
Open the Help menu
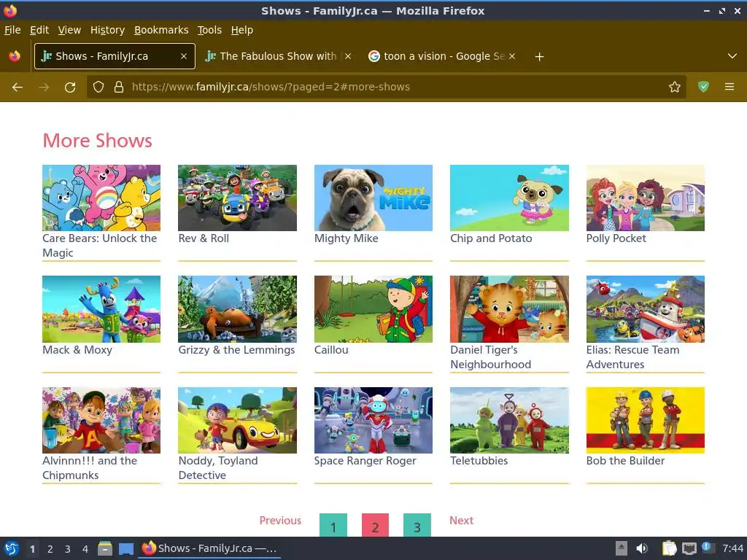click(x=242, y=30)
